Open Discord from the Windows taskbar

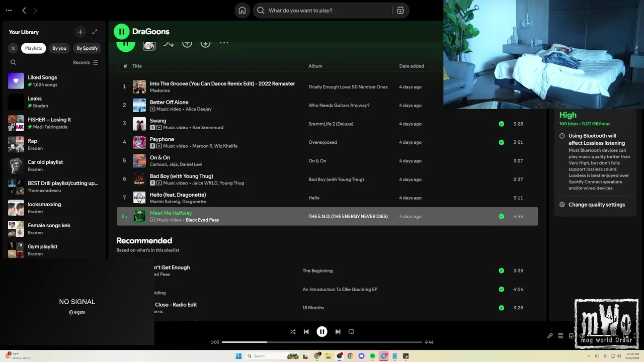pos(361,356)
